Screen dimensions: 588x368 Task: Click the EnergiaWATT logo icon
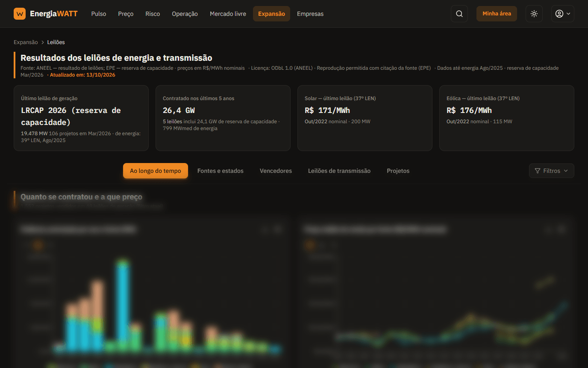20,14
